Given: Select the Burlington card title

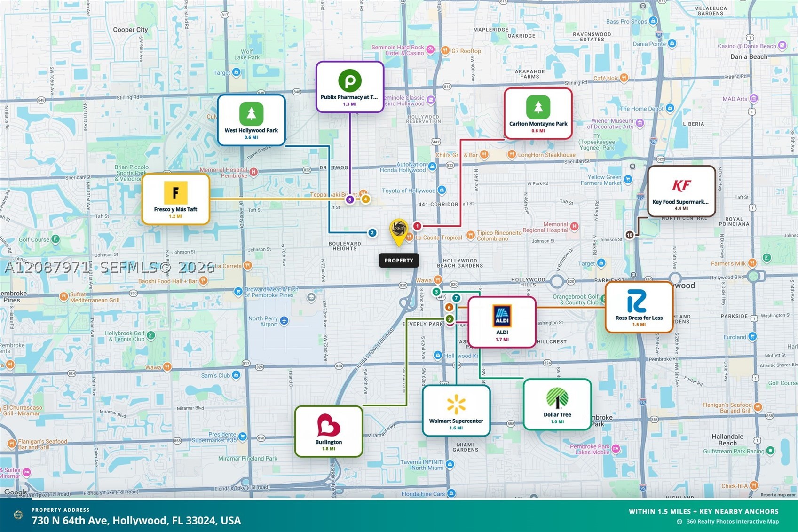Looking at the screenshot, I should click(x=329, y=442).
